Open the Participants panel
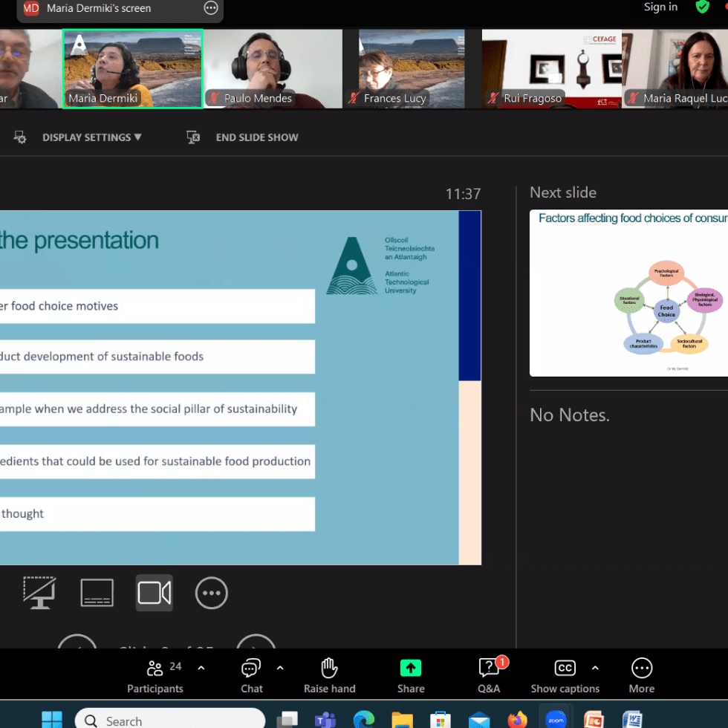The image size is (728, 728). (x=155, y=675)
